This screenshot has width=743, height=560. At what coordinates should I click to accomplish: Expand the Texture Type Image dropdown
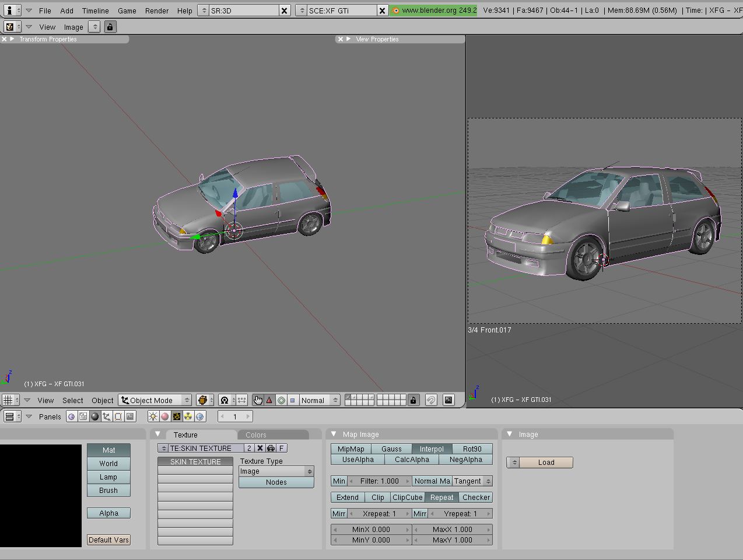coord(276,471)
